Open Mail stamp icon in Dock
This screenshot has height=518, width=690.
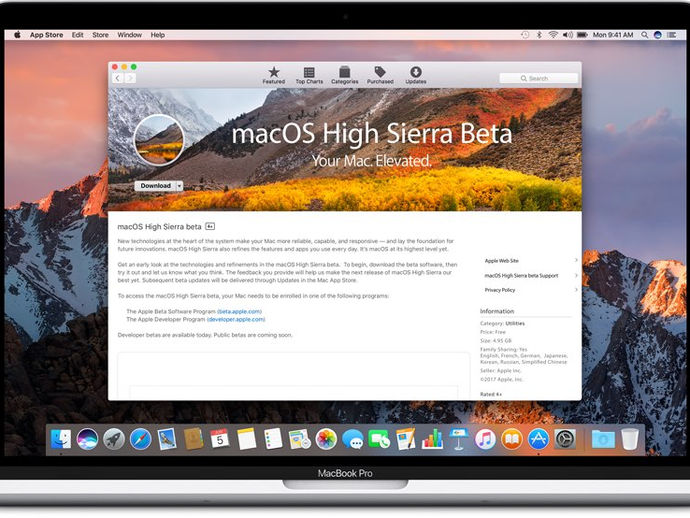167,439
